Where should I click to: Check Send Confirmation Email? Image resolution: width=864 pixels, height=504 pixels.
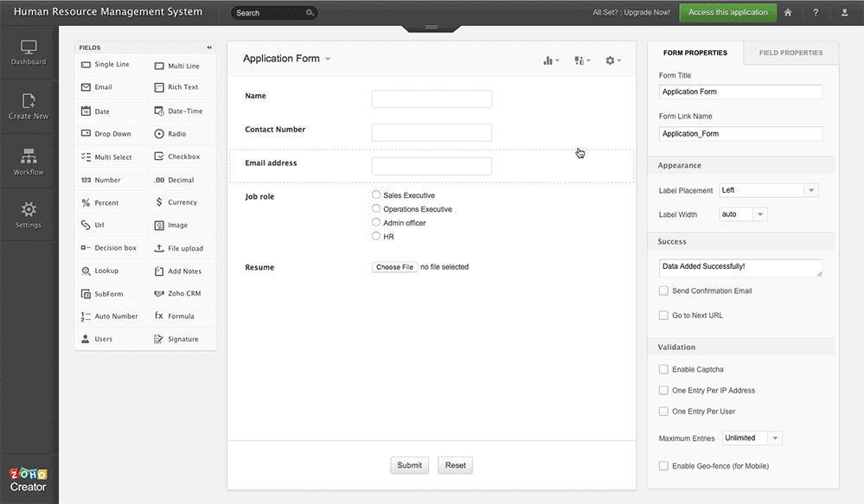click(x=663, y=291)
